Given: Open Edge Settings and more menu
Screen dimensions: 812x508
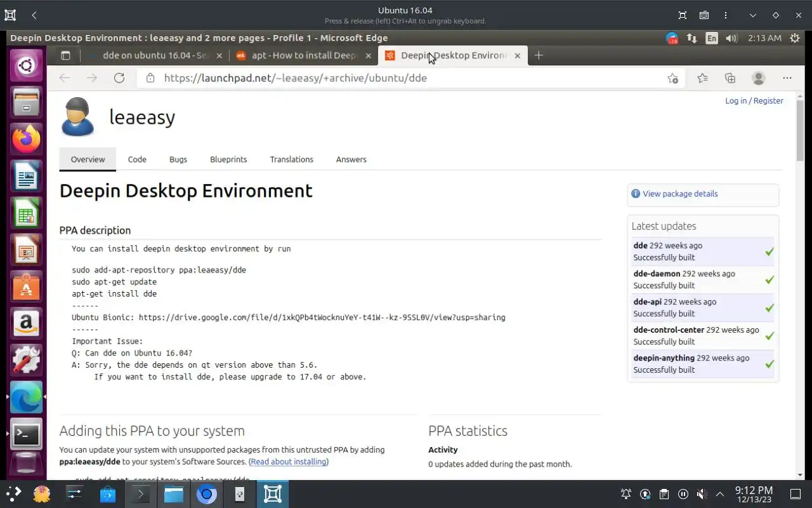Looking at the screenshot, I should tap(787, 78).
